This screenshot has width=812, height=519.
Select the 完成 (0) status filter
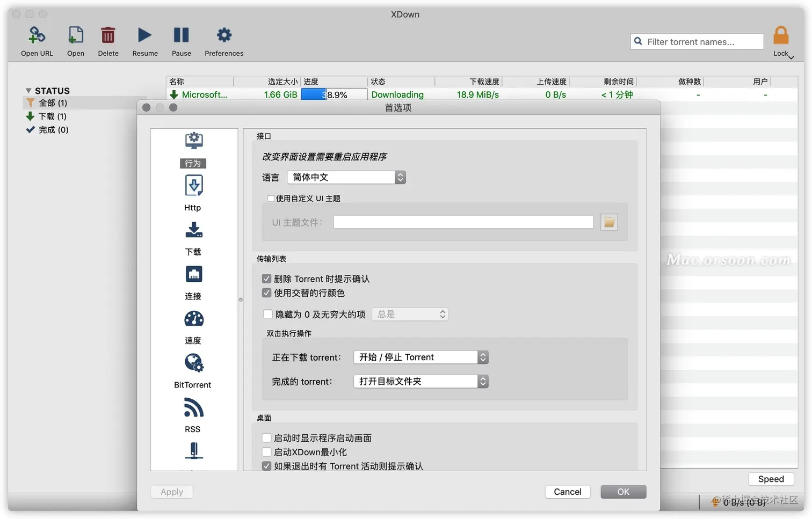click(54, 129)
